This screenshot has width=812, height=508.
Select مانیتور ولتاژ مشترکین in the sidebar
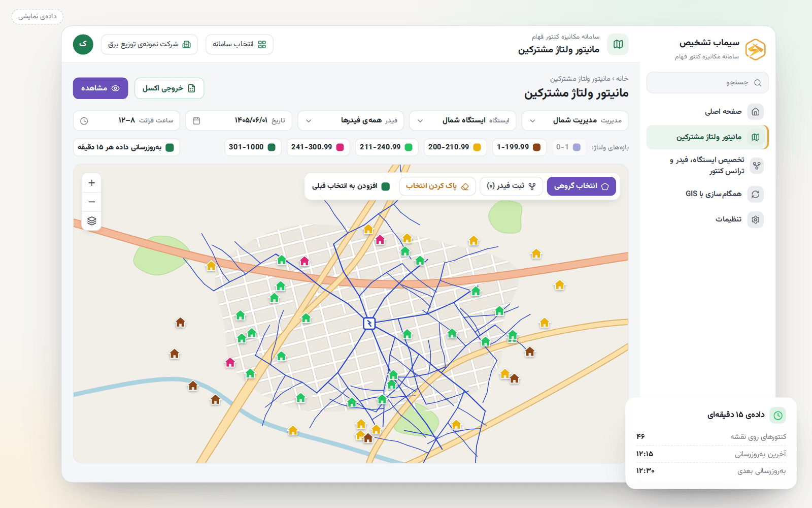coord(707,137)
